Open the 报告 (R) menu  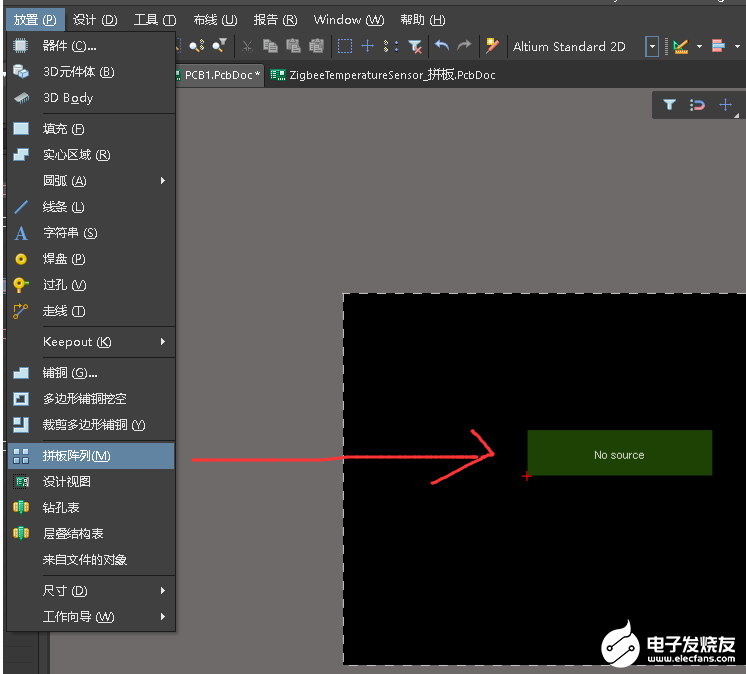[x=275, y=20]
